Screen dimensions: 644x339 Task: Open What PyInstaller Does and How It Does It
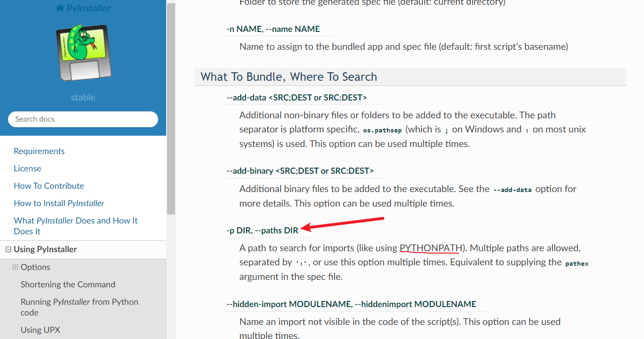pyautogui.click(x=76, y=226)
